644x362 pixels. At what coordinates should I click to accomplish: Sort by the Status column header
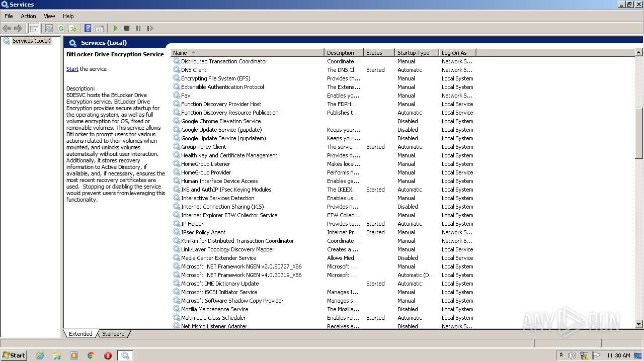(379, 53)
